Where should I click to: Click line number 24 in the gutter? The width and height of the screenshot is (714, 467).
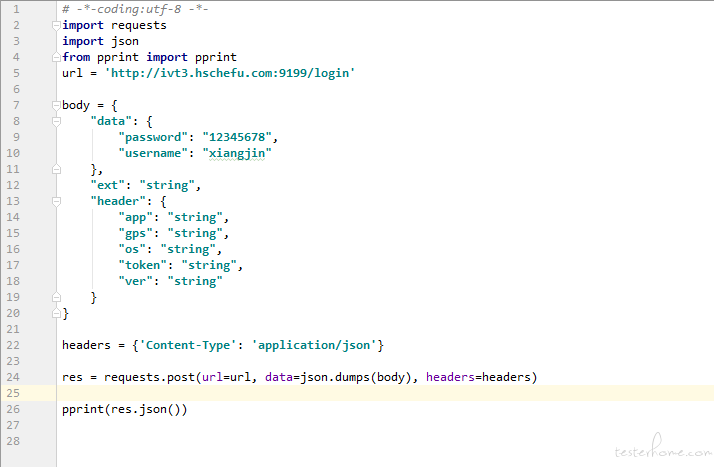[x=13, y=377]
